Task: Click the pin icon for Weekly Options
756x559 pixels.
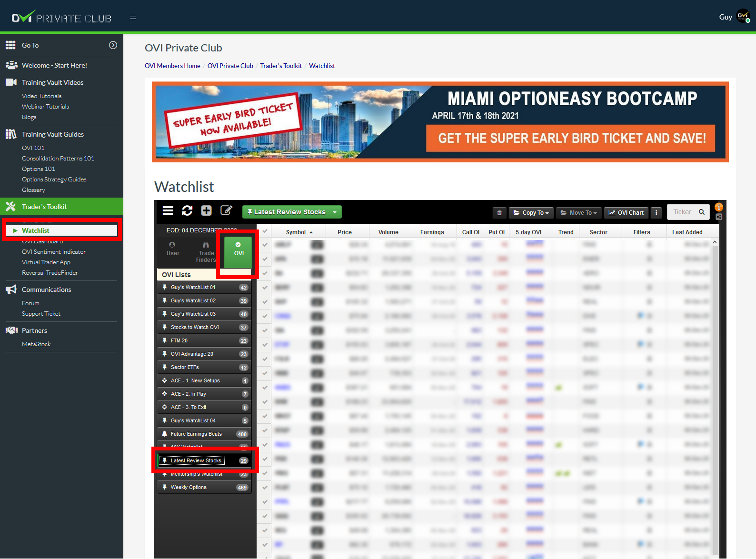Action: coord(165,487)
